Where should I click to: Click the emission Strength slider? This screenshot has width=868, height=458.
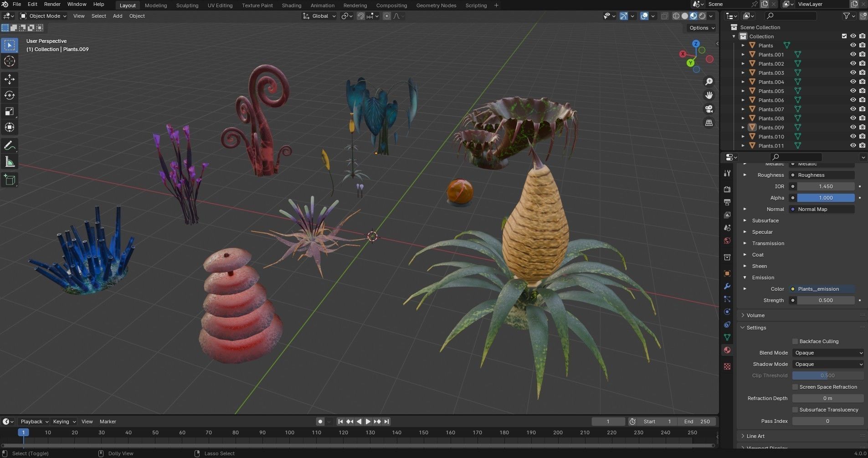pos(826,300)
